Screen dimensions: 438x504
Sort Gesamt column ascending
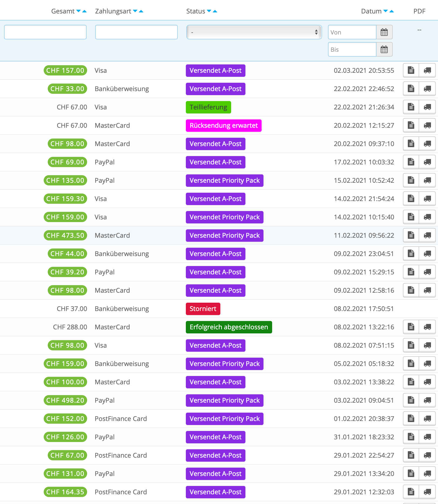84,11
